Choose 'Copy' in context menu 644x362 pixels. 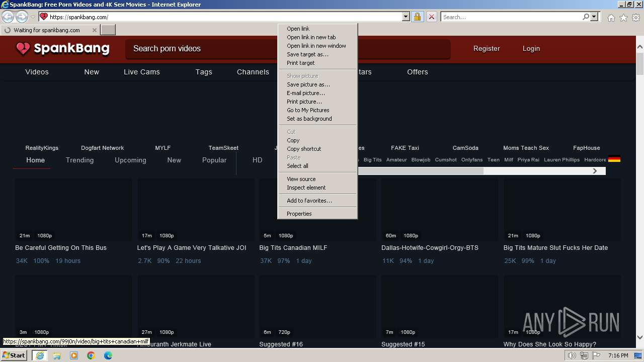pyautogui.click(x=317, y=140)
